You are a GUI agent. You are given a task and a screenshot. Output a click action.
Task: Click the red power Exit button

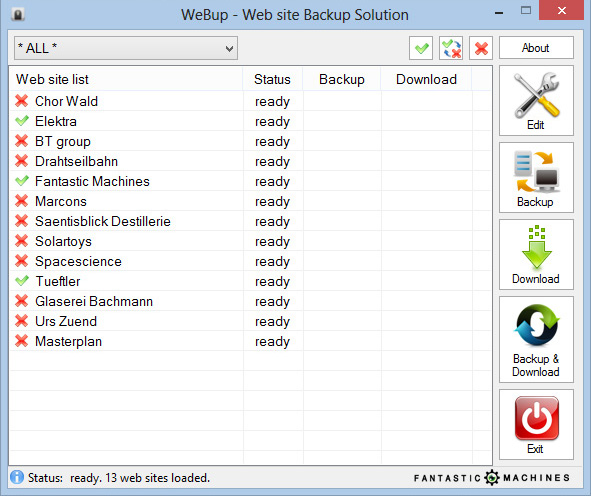pyautogui.click(x=536, y=424)
